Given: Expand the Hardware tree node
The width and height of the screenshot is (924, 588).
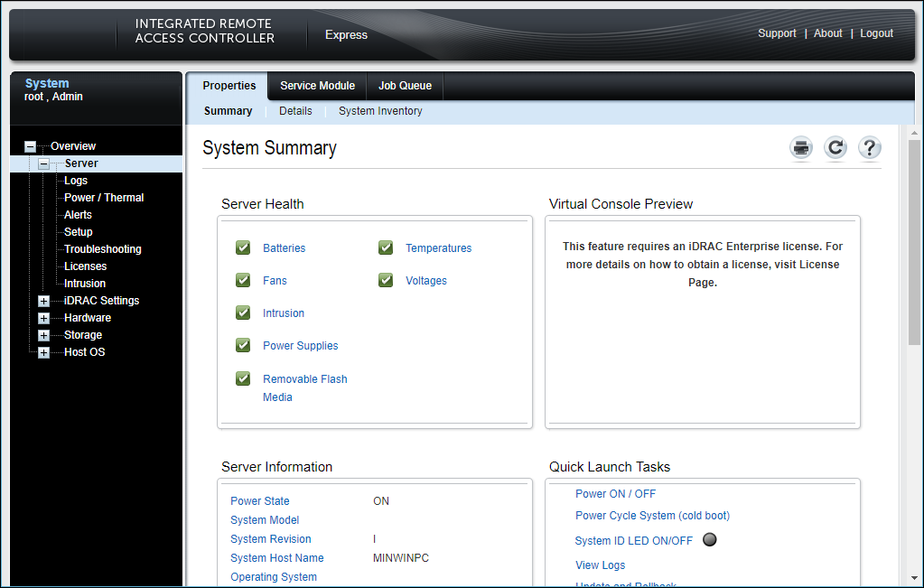Looking at the screenshot, I should (x=43, y=318).
